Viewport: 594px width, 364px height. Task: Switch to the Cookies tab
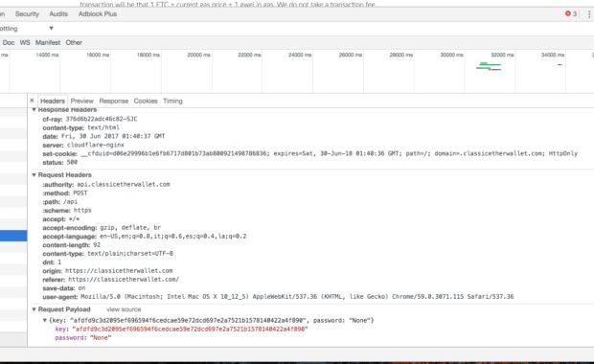pyautogui.click(x=146, y=102)
